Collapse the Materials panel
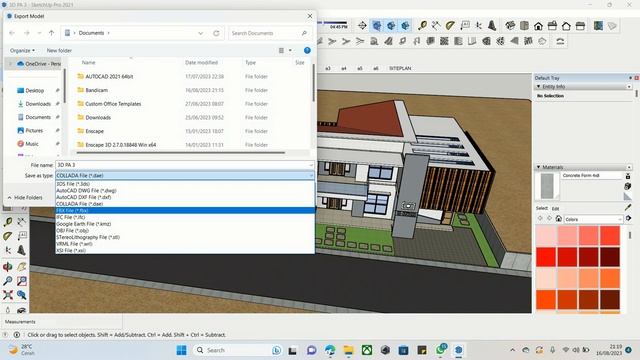This screenshot has height=360, width=640. point(538,167)
